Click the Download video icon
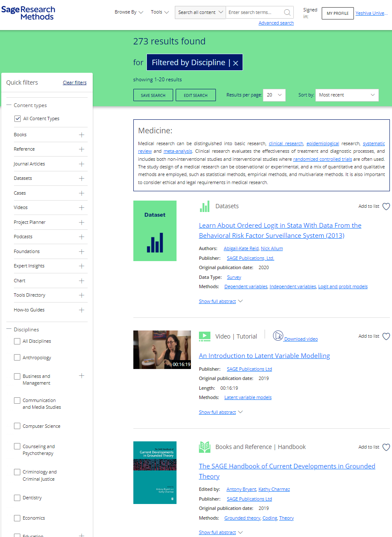This screenshot has height=537, width=392. click(x=278, y=336)
